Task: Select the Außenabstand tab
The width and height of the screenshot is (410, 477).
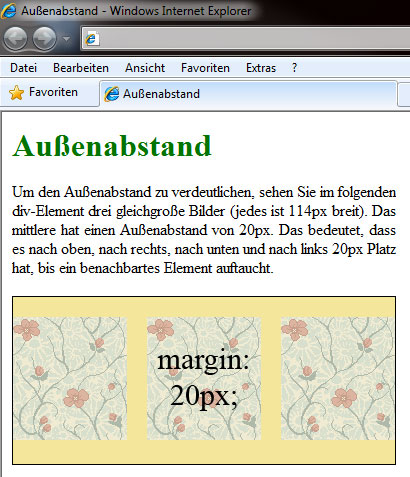Action: (x=248, y=94)
